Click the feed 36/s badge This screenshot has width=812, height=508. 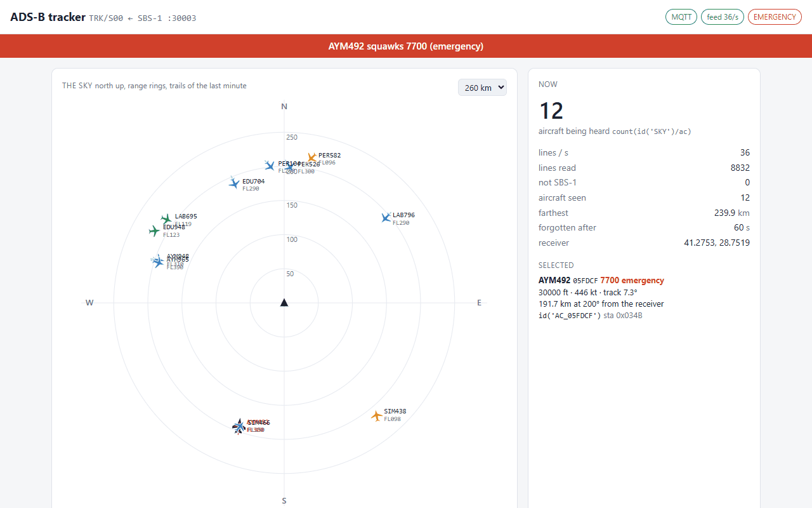click(723, 17)
